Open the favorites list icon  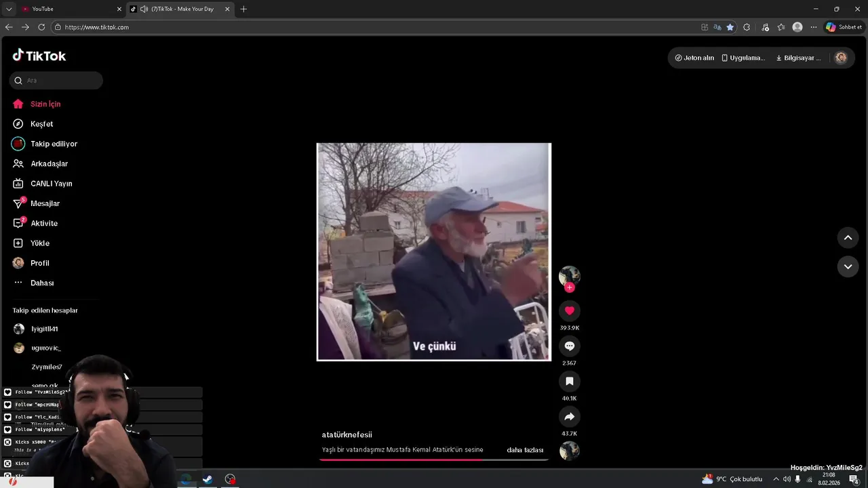point(781,27)
